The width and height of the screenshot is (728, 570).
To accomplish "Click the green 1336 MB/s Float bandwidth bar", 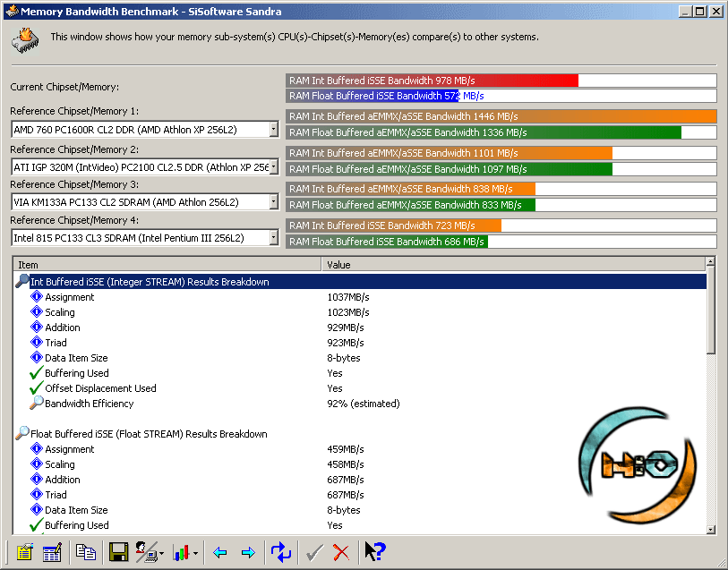I will pos(484,132).
